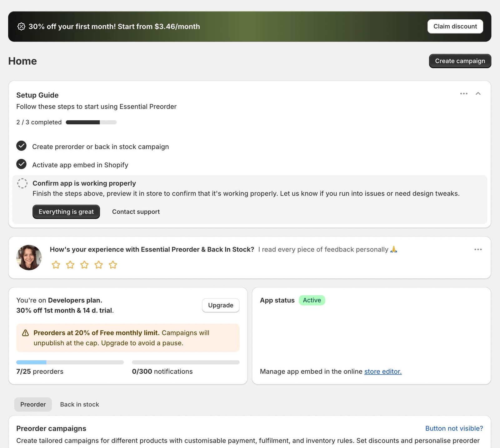Select the Preorder tab
This screenshot has width=500, height=448.
(x=33, y=404)
